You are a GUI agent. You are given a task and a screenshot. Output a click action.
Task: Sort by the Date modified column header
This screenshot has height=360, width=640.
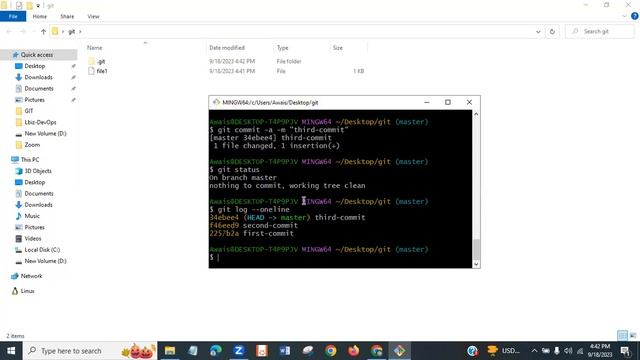click(x=227, y=48)
